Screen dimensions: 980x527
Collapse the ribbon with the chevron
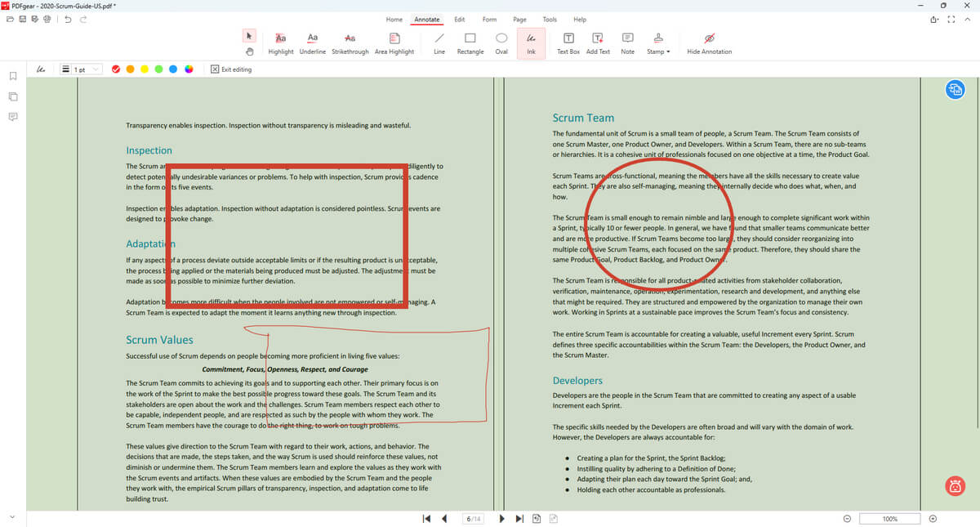tap(969, 20)
